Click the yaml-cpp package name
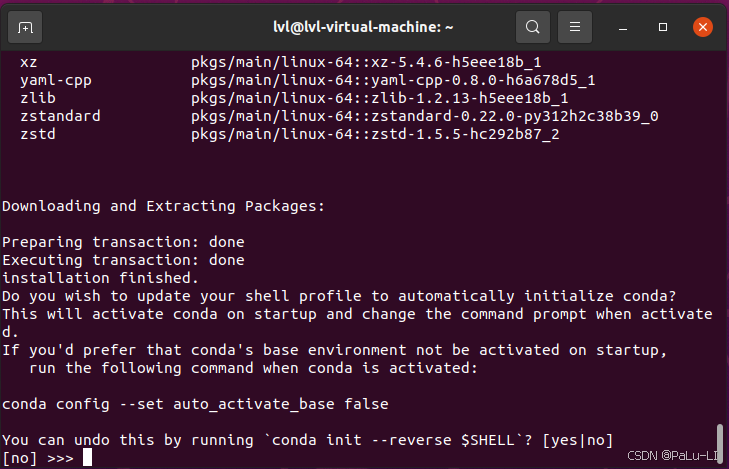Image resolution: width=729 pixels, height=469 pixels. (x=56, y=80)
